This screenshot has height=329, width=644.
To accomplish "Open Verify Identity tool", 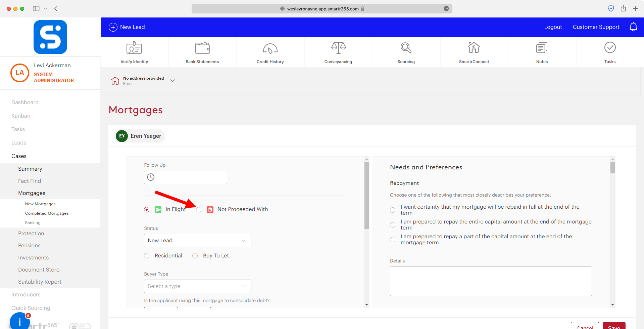I will pos(134,52).
